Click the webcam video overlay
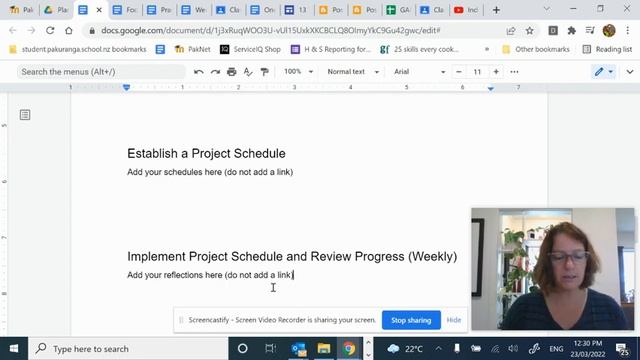The width and height of the screenshot is (640, 360). click(x=553, y=269)
